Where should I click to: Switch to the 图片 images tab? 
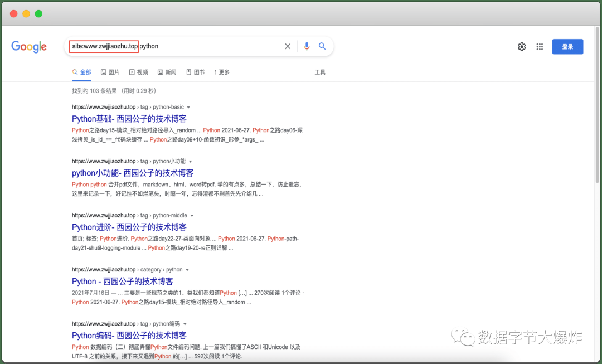[110, 72]
